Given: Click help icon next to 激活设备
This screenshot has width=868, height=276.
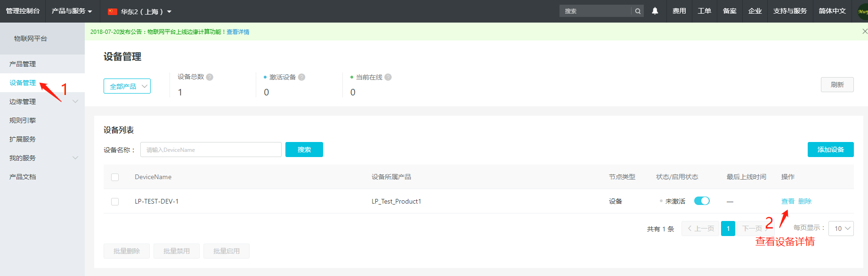Looking at the screenshot, I should 301,77.
